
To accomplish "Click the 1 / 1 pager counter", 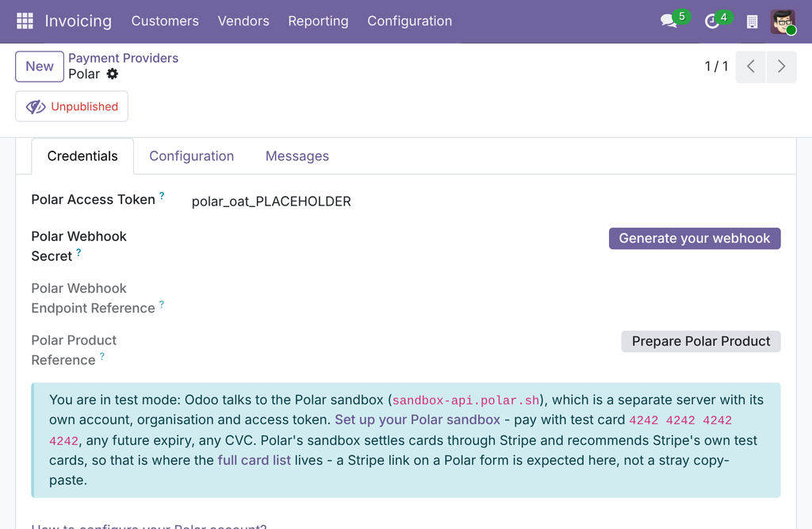I will coord(716,67).
